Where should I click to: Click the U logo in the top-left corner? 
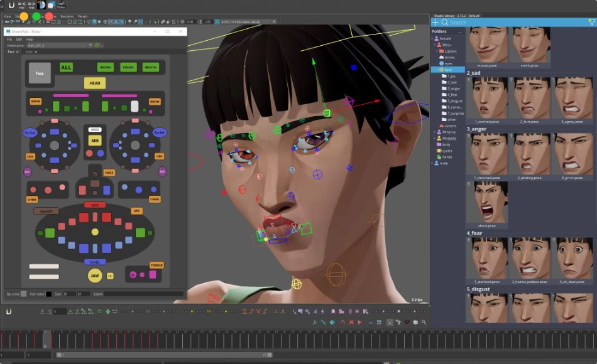click(x=11, y=4)
